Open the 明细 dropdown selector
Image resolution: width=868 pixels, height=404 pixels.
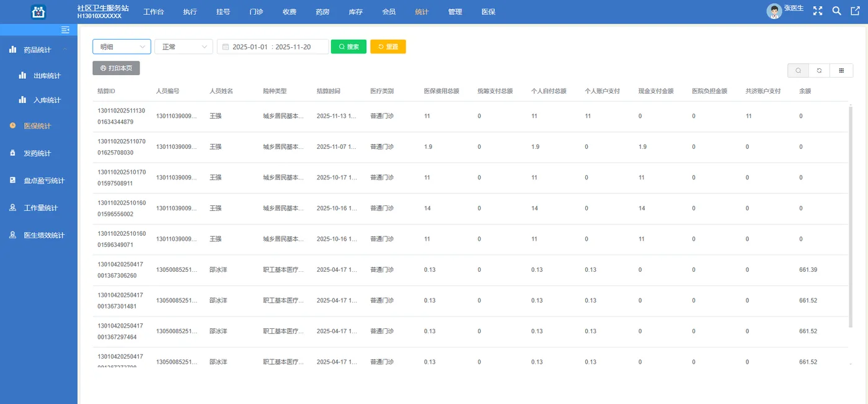click(x=122, y=46)
